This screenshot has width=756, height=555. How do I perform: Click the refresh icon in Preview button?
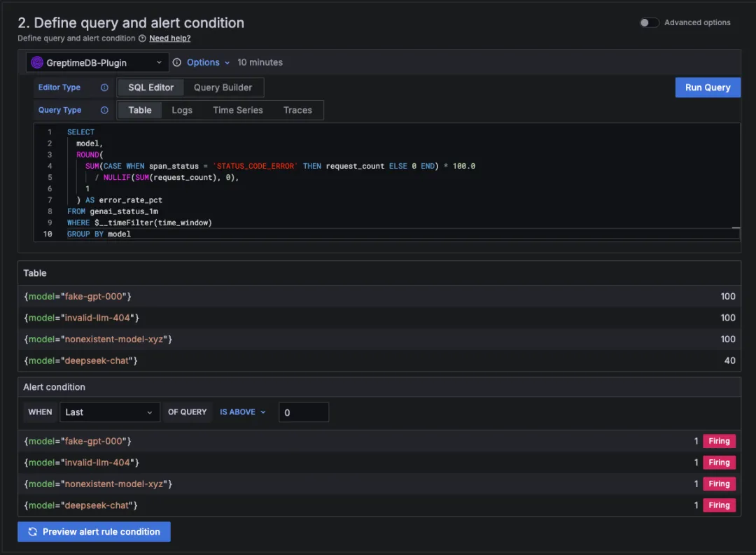pyautogui.click(x=33, y=532)
